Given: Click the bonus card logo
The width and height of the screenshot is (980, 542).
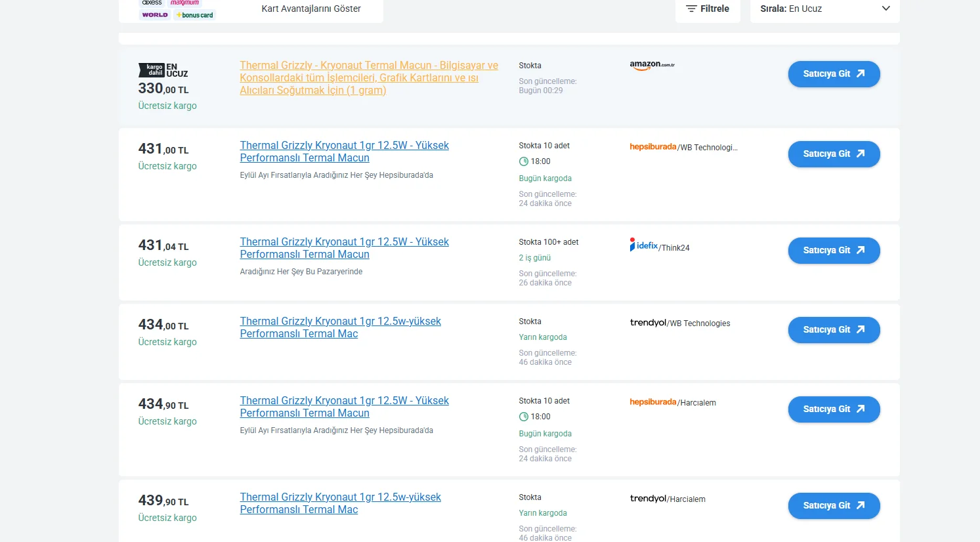Looking at the screenshot, I should 195,15.
